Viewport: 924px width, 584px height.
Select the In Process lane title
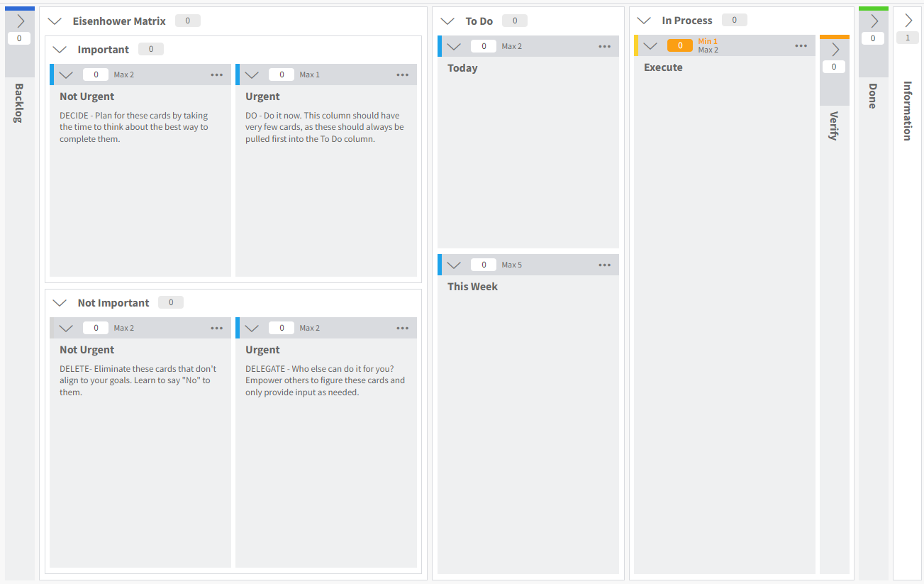click(687, 21)
